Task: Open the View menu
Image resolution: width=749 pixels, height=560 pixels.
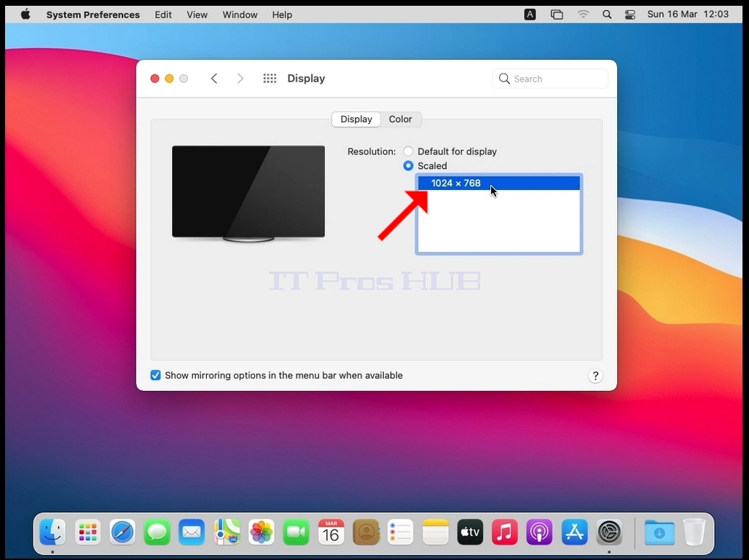Action: point(197,15)
